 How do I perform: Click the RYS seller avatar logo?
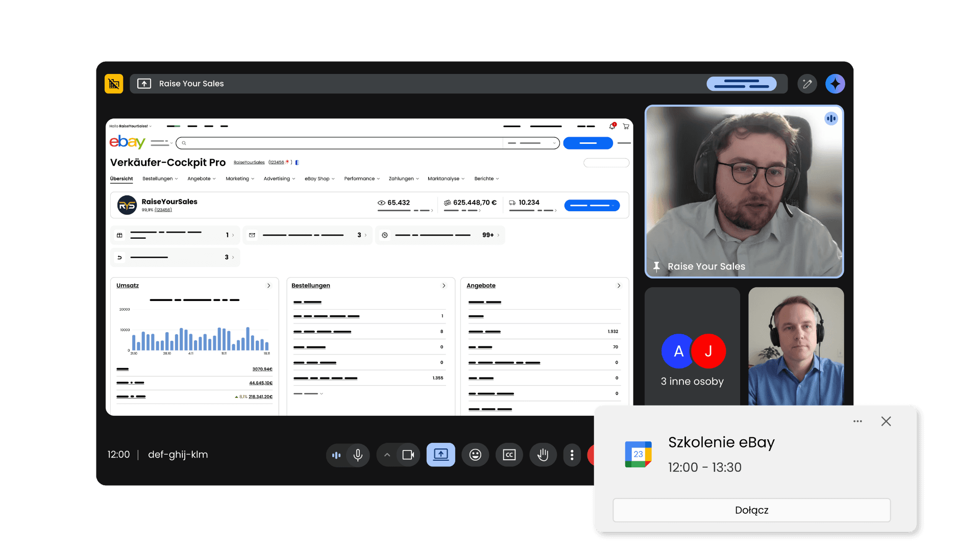coord(127,205)
